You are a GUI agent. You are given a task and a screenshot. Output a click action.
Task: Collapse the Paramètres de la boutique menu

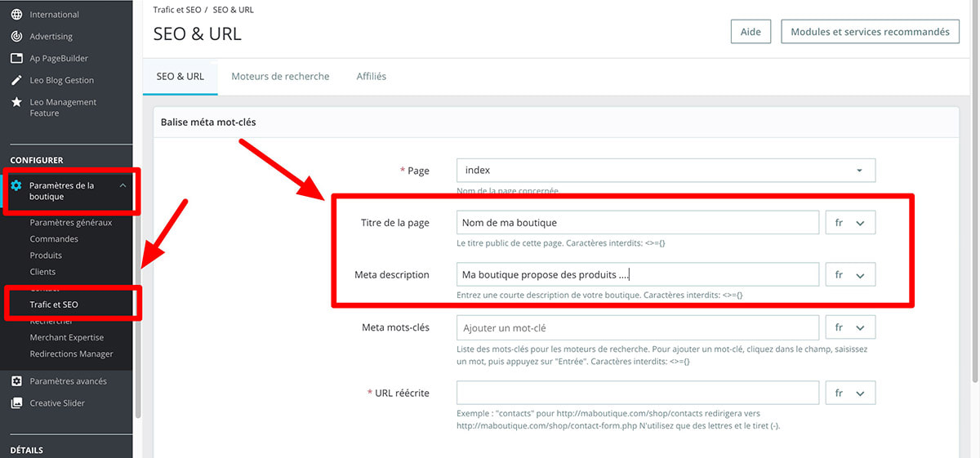[x=122, y=186]
